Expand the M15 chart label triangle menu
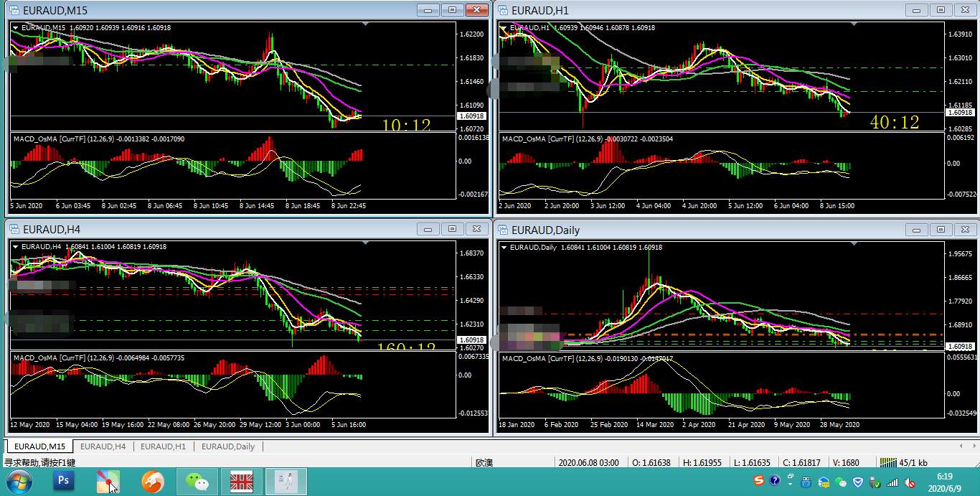 coord(15,27)
